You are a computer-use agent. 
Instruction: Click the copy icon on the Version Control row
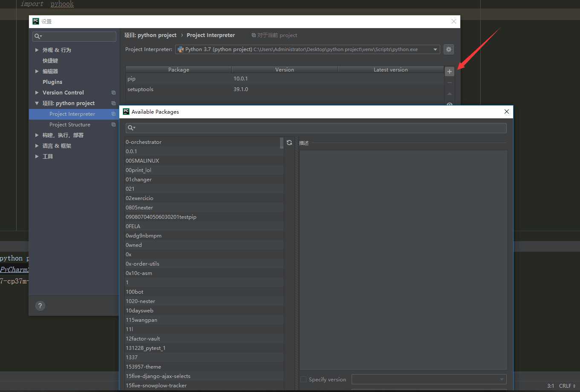pos(113,93)
